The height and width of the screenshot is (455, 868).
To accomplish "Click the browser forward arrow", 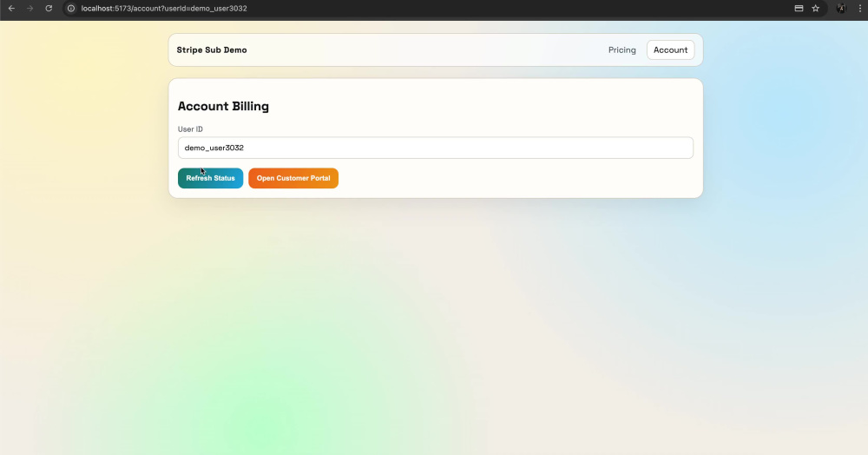I will [x=30, y=9].
